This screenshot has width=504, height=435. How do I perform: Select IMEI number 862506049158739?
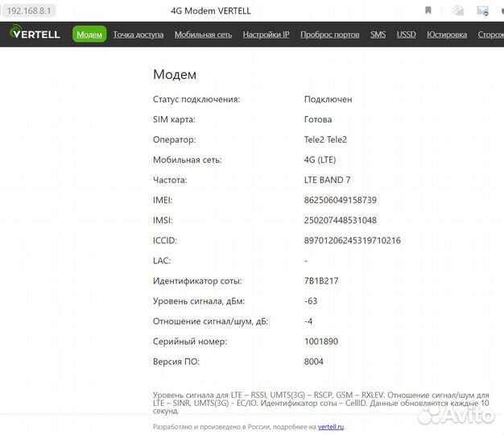(341, 200)
